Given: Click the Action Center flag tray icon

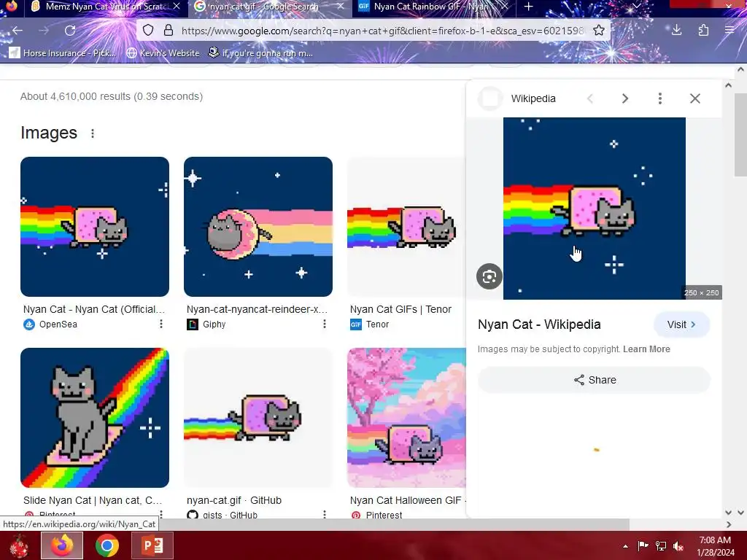Looking at the screenshot, I should coord(643,546).
